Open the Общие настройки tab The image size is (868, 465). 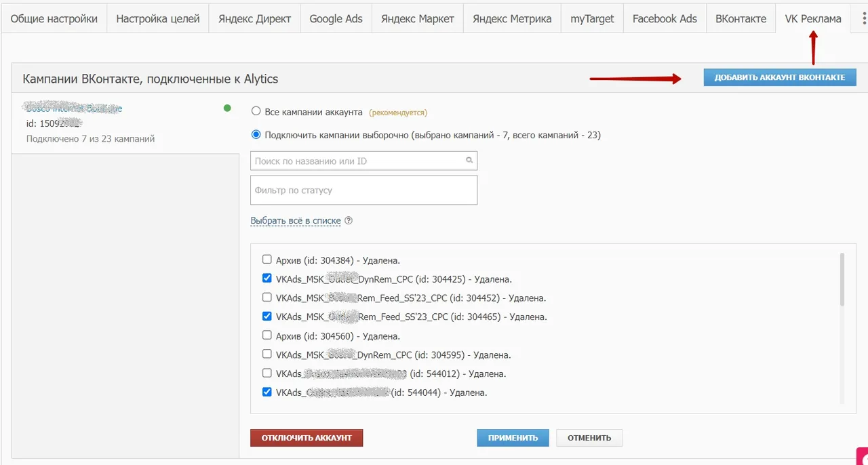click(x=54, y=19)
